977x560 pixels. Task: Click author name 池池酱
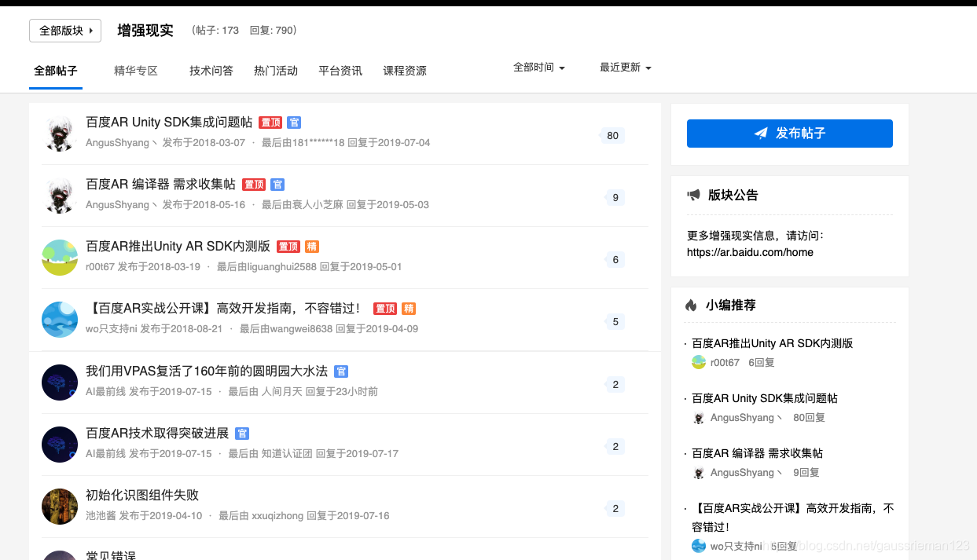point(101,516)
